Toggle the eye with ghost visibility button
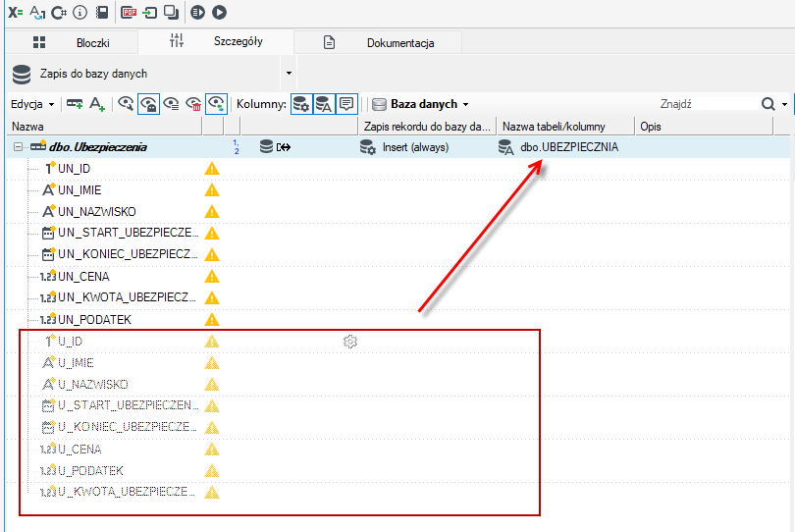The image size is (795, 532). pos(148,104)
